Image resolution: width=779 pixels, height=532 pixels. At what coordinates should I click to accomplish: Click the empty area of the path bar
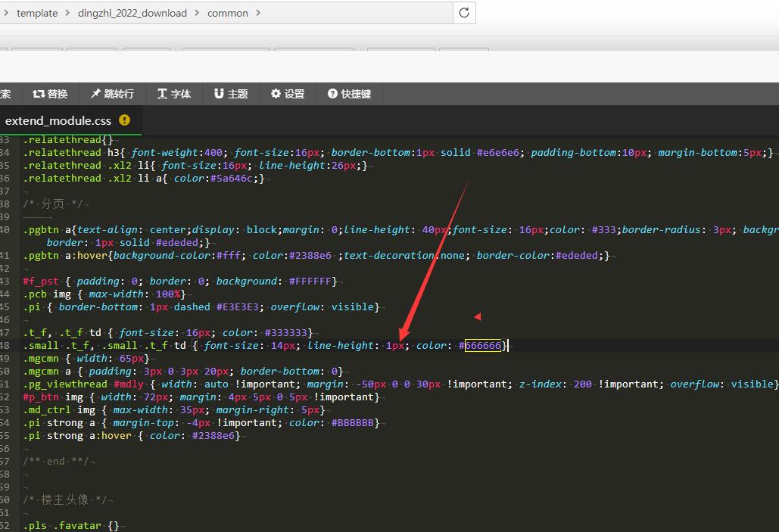pos(356,13)
